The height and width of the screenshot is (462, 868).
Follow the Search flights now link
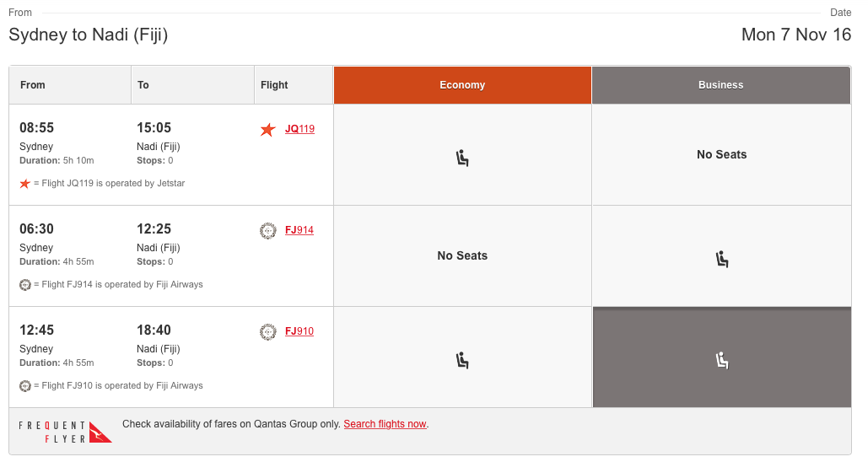pos(385,424)
